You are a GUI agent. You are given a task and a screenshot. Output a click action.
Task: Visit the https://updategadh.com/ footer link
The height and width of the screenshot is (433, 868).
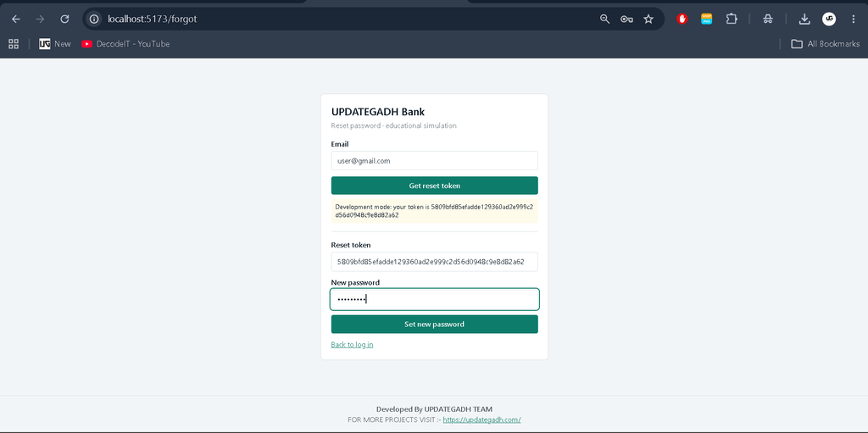coord(481,419)
